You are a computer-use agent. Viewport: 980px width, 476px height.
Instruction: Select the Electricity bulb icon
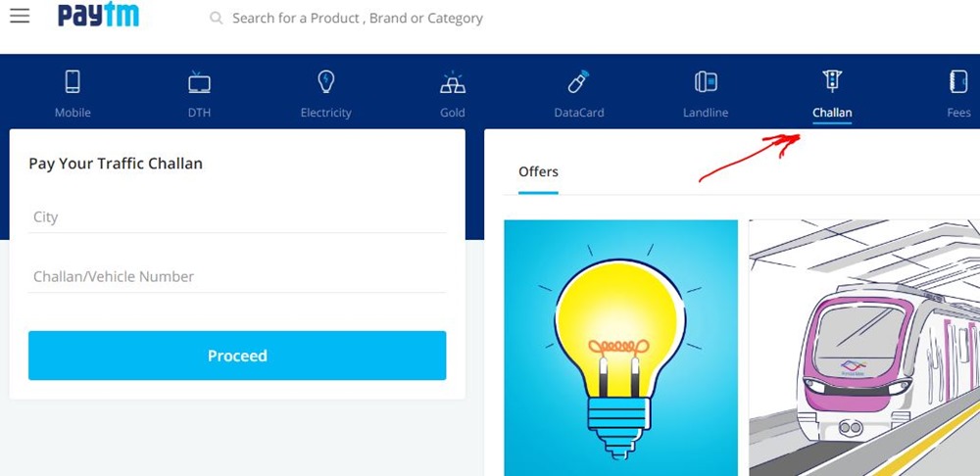(x=326, y=82)
